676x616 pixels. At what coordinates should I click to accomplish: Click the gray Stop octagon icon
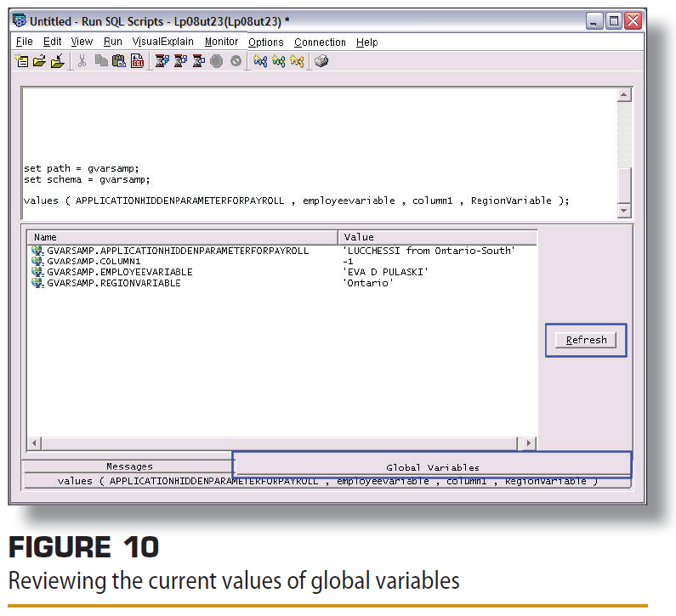pos(217,61)
